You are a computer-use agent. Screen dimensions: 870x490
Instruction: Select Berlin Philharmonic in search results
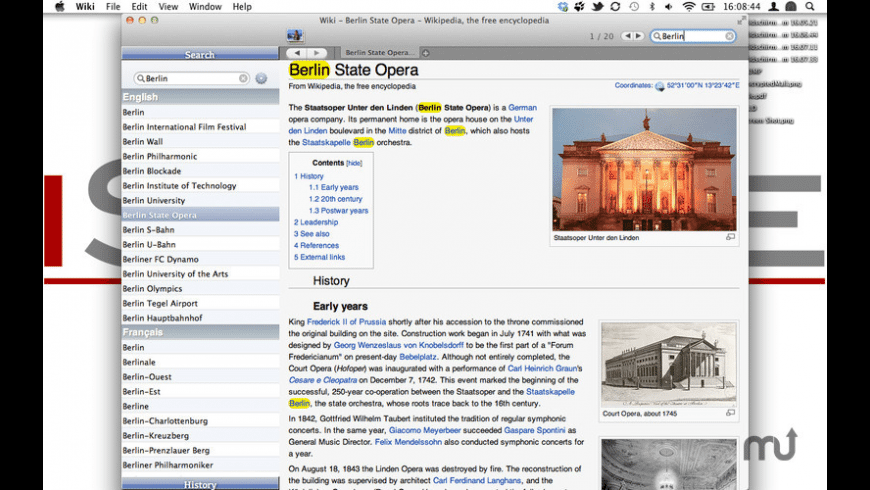[x=160, y=156]
